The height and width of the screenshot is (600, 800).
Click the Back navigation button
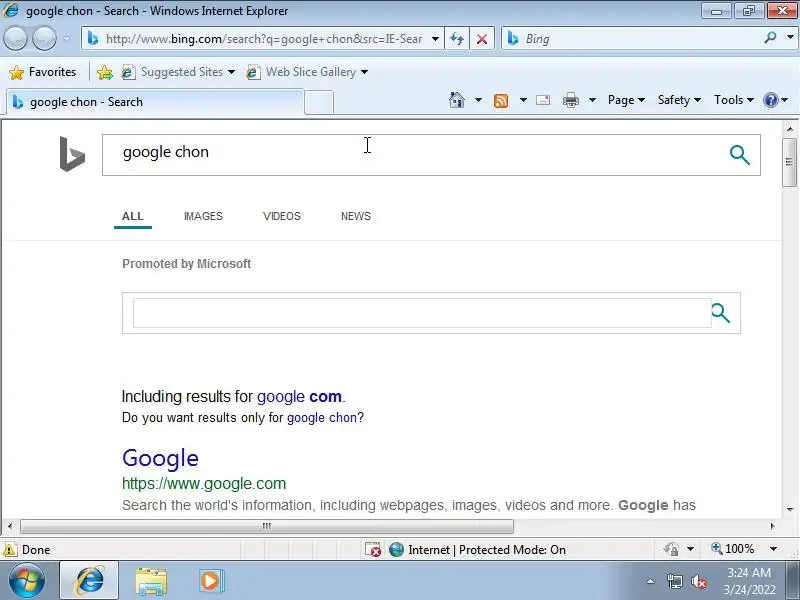point(15,39)
